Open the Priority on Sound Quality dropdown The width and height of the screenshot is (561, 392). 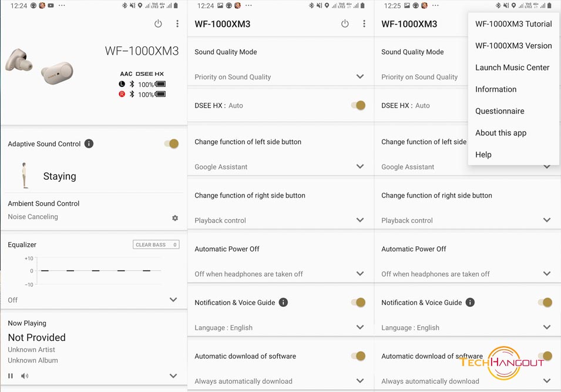tap(360, 76)
